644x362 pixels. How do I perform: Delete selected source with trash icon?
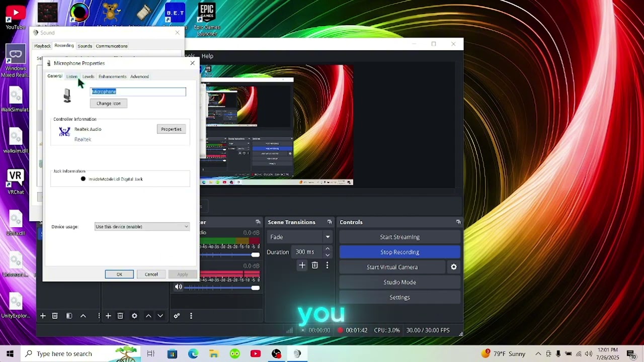(120, 316)
